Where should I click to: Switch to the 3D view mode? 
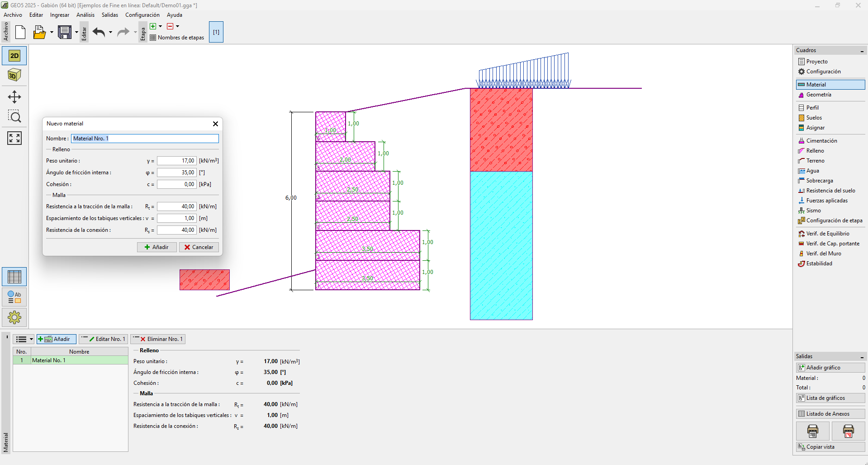tap(14, 75)
